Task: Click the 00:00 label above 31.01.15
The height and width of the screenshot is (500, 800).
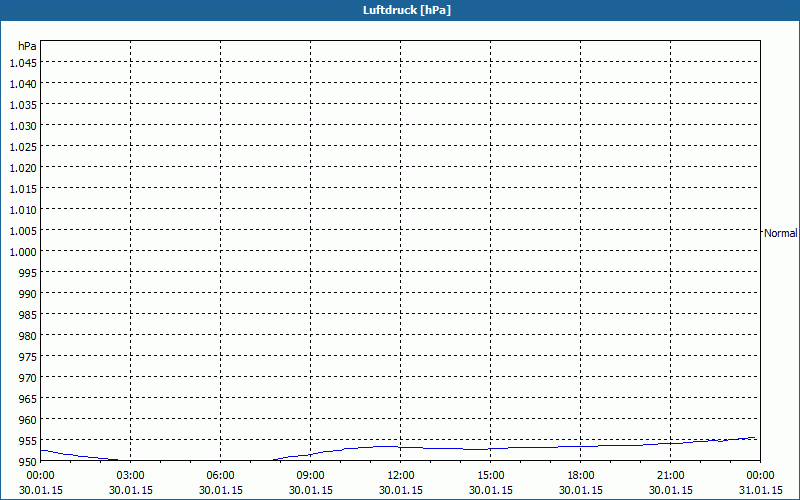Action: [760, 476]
